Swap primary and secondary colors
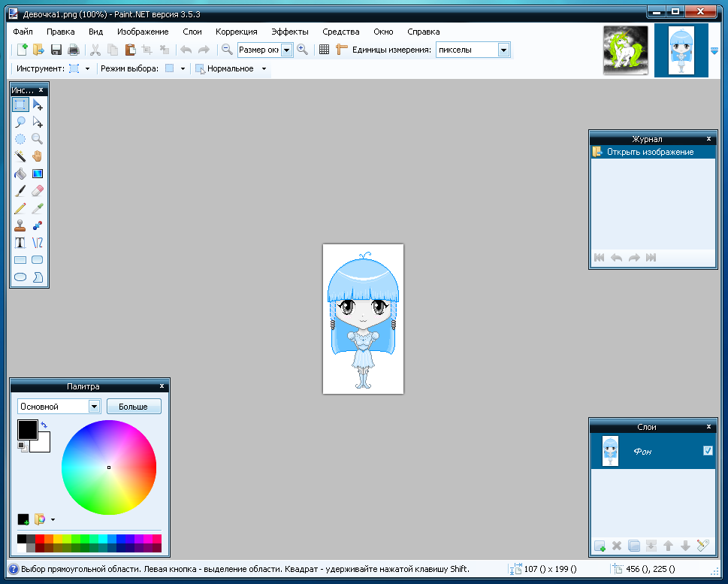The width and height of the screenshot is (728, 584). pos(44,425)
